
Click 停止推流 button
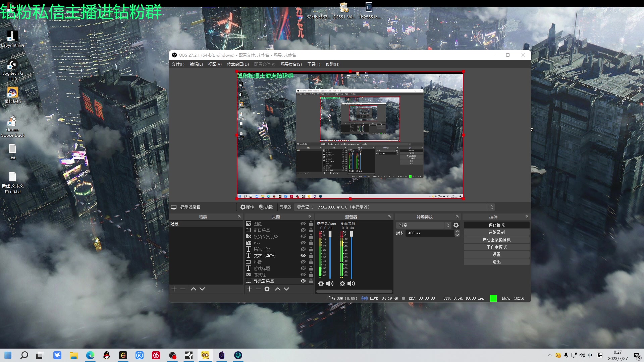click(x=496, y=225)
